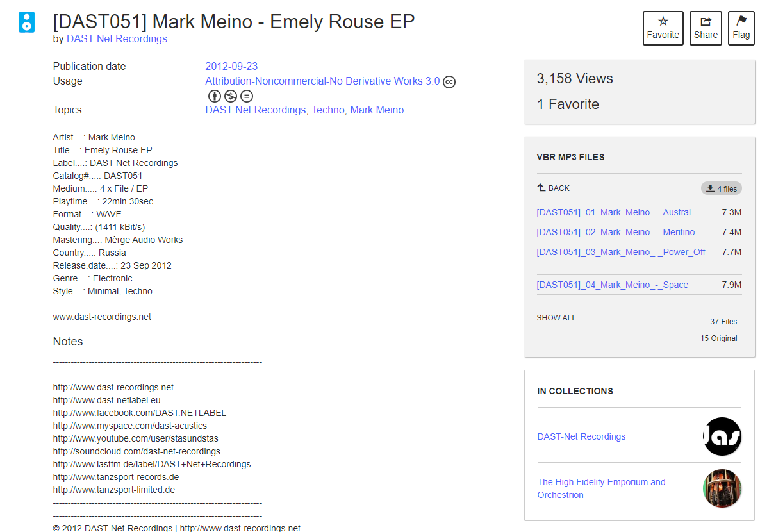
Task: Go BACK in the VBR MP3 files list
Action: (x=553, y=188)
